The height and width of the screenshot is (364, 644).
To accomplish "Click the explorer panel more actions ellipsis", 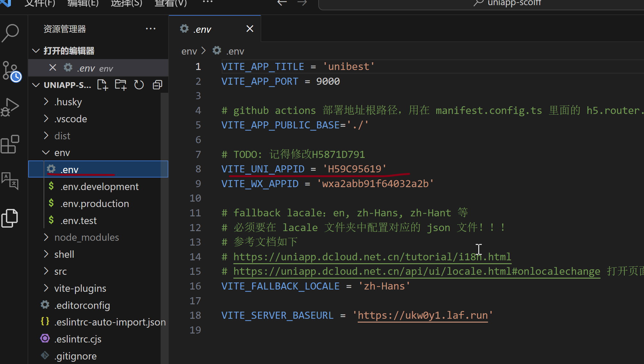I will (x=150, y=29).
